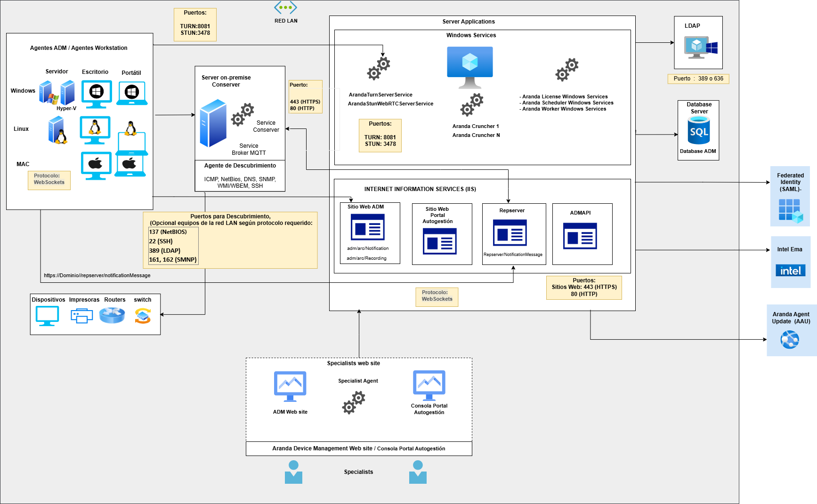Click the '22 (SSH)' port entry
Viewport: 817px width, 504px height.
click(x=161, y=241)
